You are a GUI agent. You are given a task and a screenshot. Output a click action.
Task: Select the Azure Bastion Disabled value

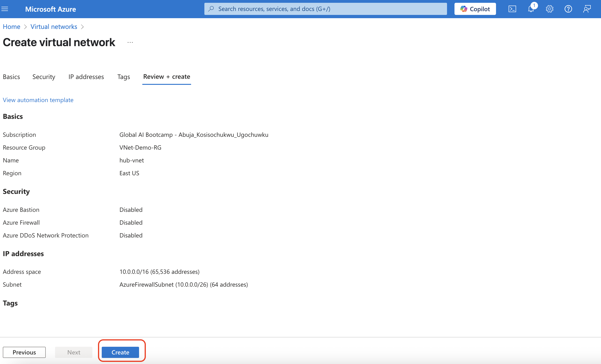(x=131, y=209)
